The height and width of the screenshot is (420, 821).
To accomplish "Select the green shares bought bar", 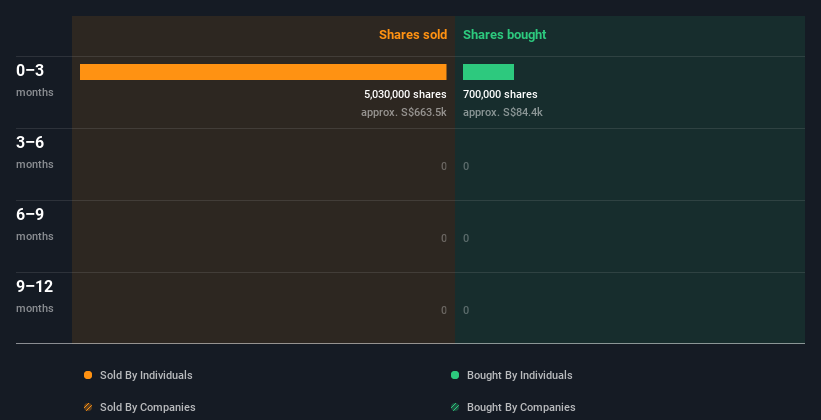I will tap(488, 72).
